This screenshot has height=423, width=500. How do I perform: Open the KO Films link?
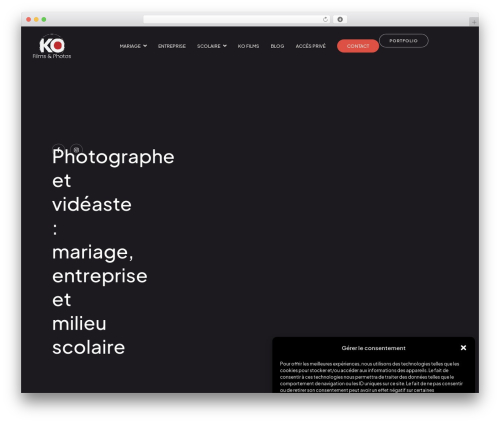click(x=248, y=46)
